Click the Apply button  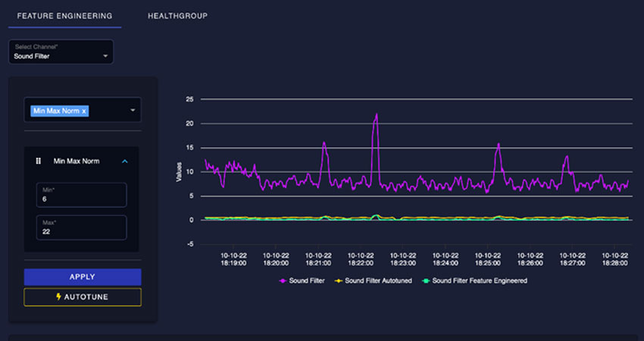coord(83,277)
